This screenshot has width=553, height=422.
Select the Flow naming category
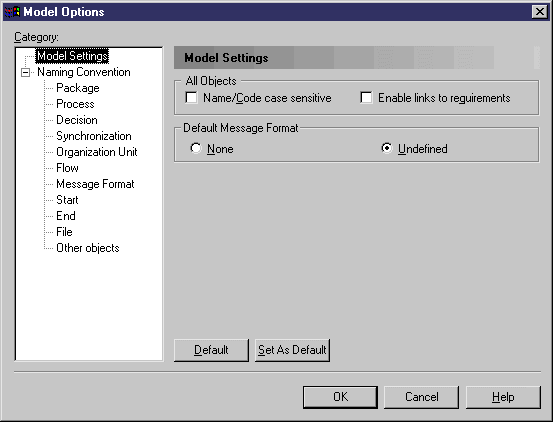click(67, 168)
